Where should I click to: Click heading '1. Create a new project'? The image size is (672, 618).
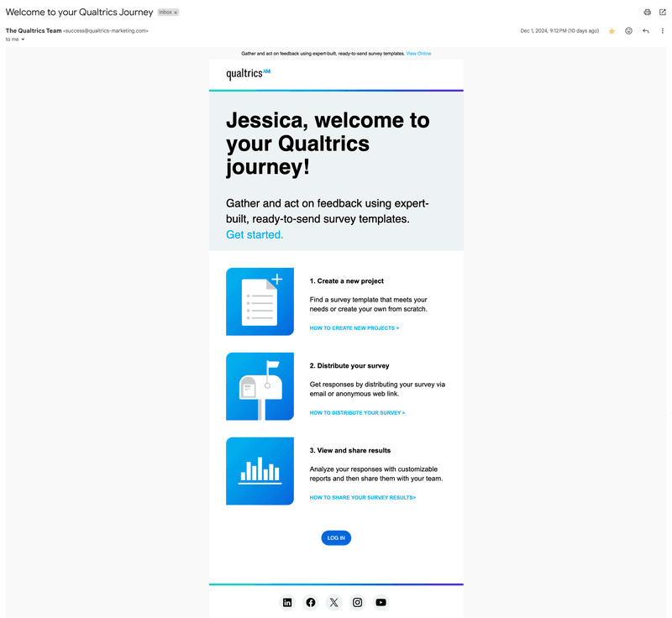(x=347, y=281)
